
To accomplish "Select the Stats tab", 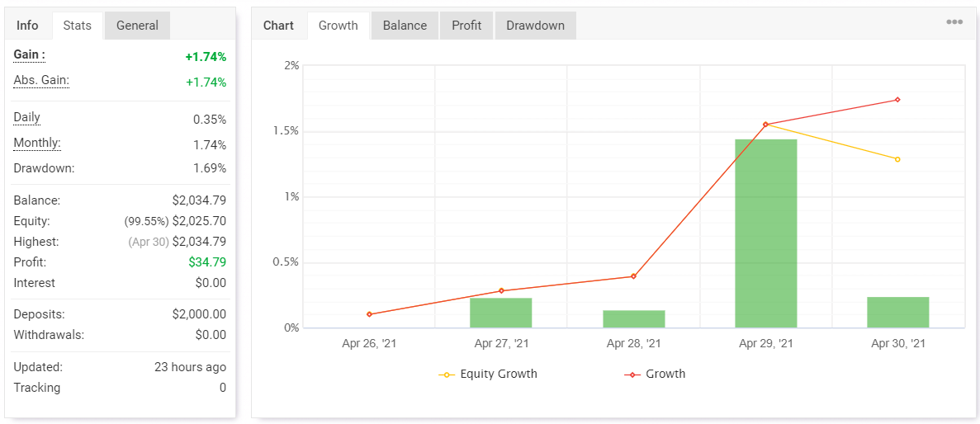I will click(78, 26).
